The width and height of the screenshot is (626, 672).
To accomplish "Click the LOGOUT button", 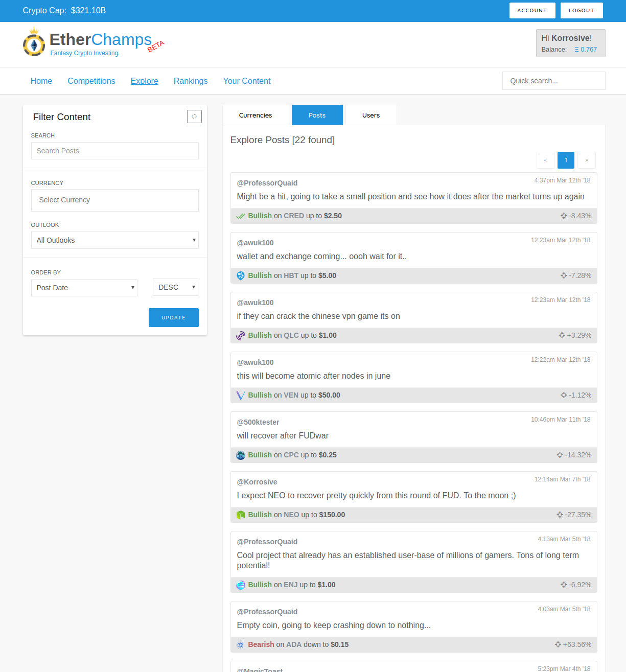I will tap(582, 10).
